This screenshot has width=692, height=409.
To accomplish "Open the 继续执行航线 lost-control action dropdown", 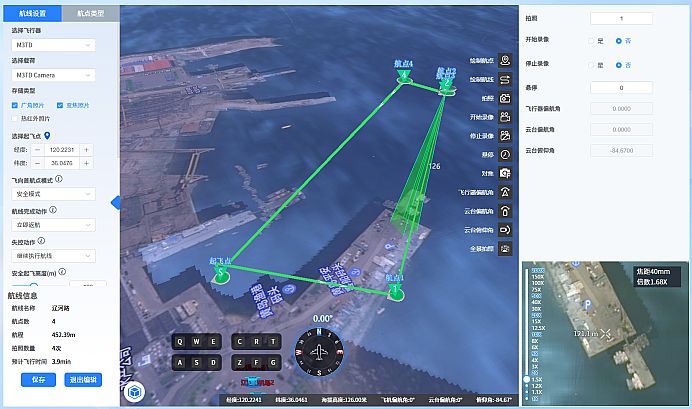I will coord(53,256).
